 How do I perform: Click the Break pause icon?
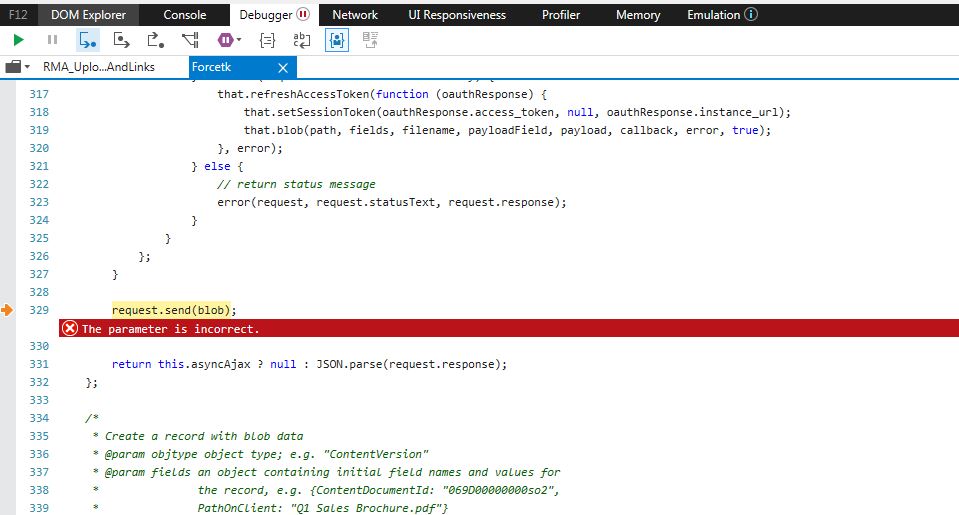click(x=52, y=40)
